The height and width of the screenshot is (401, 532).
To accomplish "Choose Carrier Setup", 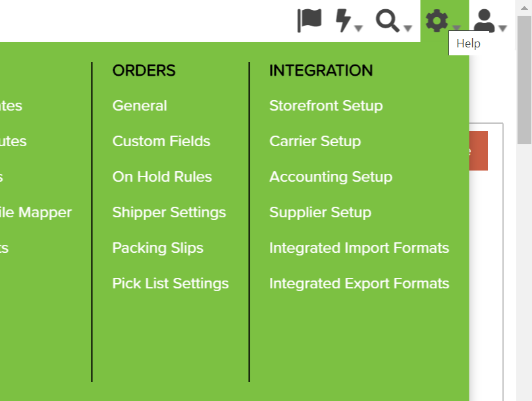I will 315,141.
